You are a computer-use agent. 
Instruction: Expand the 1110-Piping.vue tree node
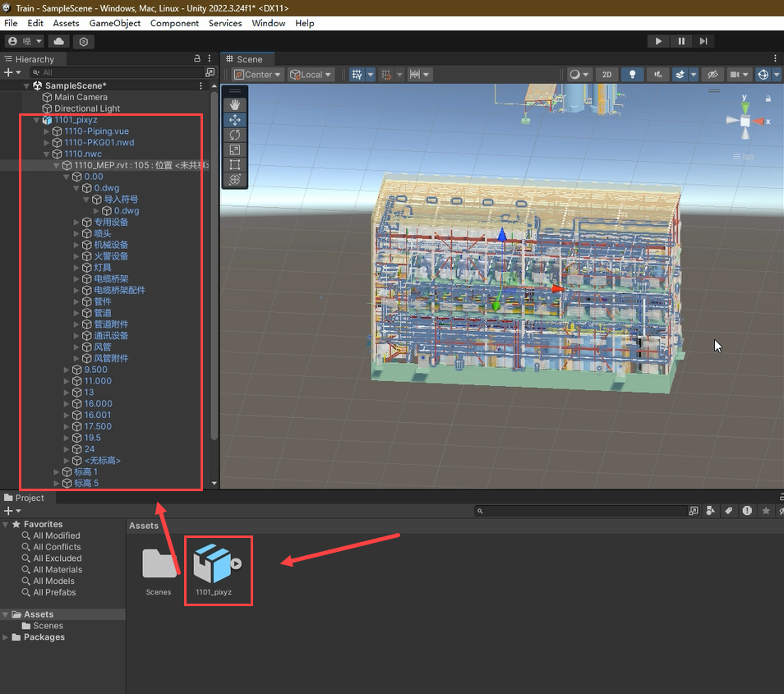point(47,131)
